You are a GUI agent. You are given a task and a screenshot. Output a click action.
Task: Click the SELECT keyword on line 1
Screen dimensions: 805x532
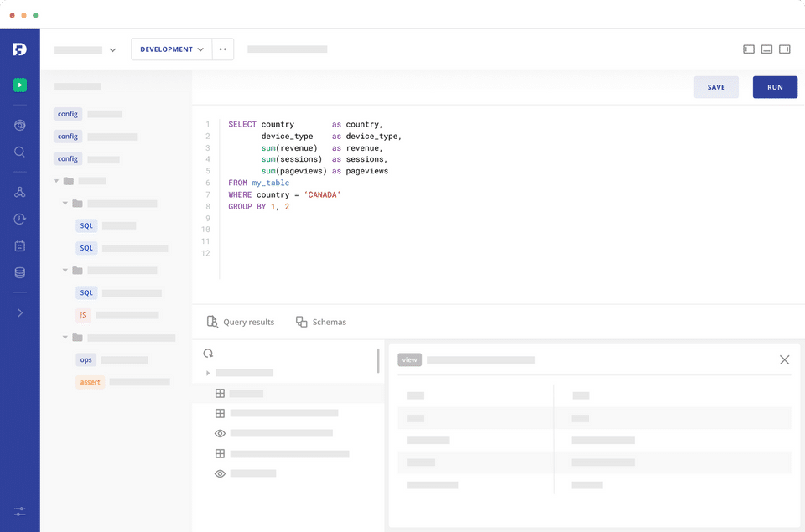point(242,125)
